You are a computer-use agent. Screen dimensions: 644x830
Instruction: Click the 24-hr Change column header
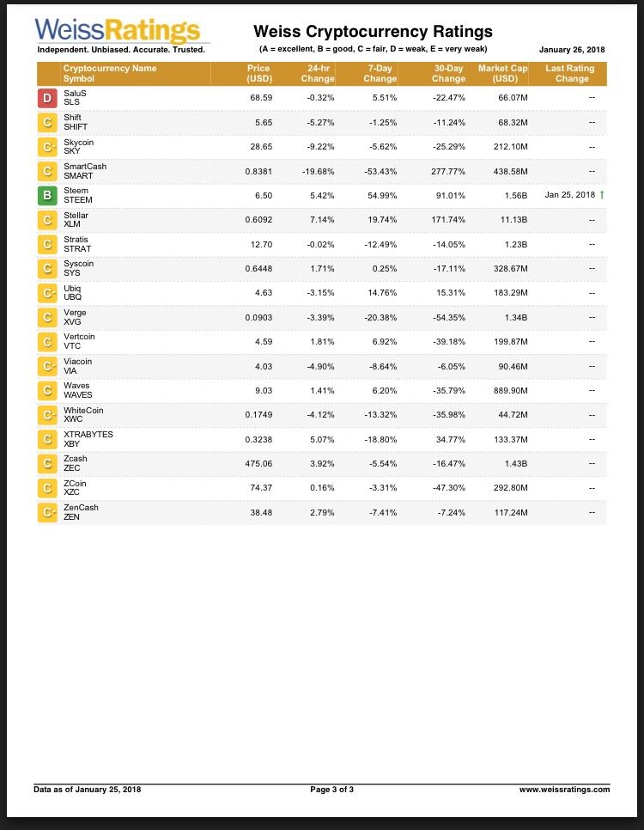318,74
